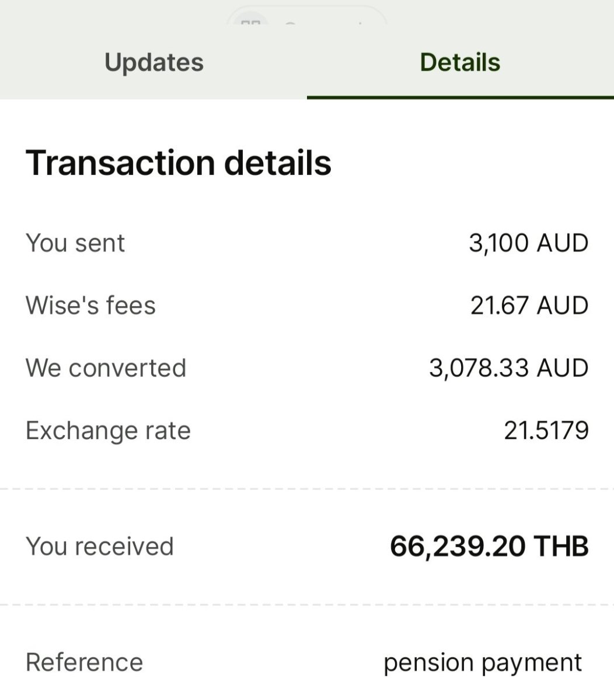Tap the We converted label

click(106, 368)
